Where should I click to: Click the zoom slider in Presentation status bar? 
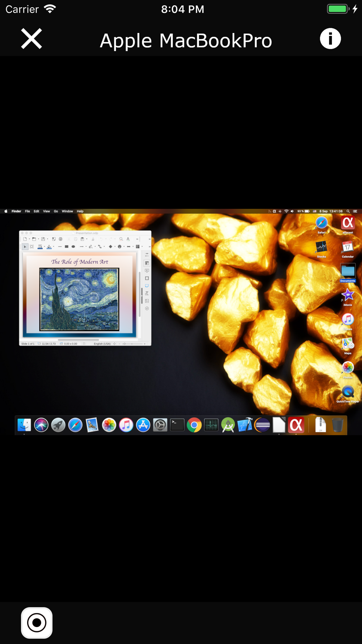132,344
